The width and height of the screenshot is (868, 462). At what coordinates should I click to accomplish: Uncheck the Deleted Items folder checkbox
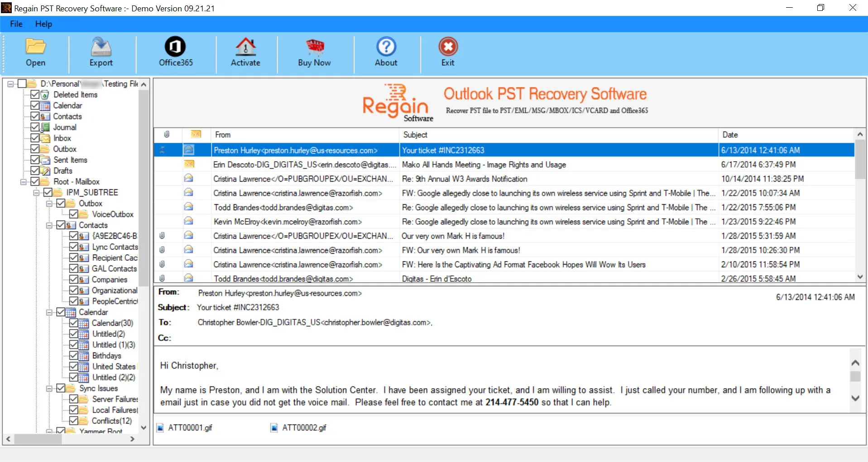point(35,95)
